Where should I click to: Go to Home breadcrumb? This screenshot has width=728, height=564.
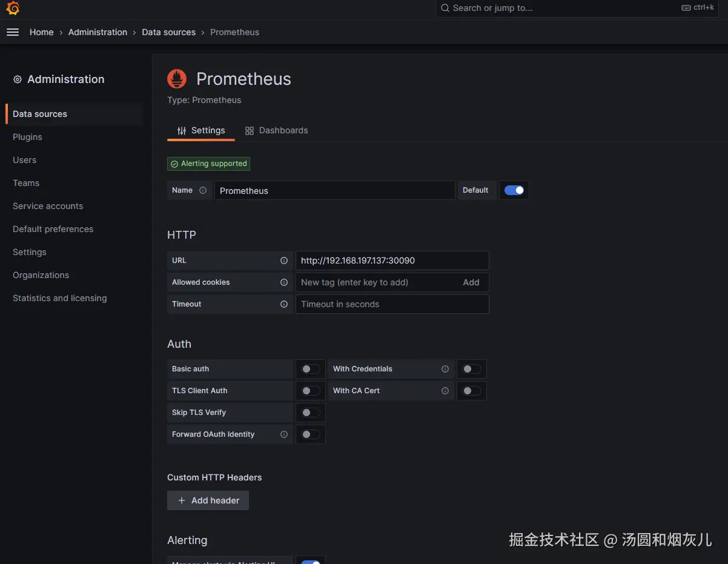42,32
